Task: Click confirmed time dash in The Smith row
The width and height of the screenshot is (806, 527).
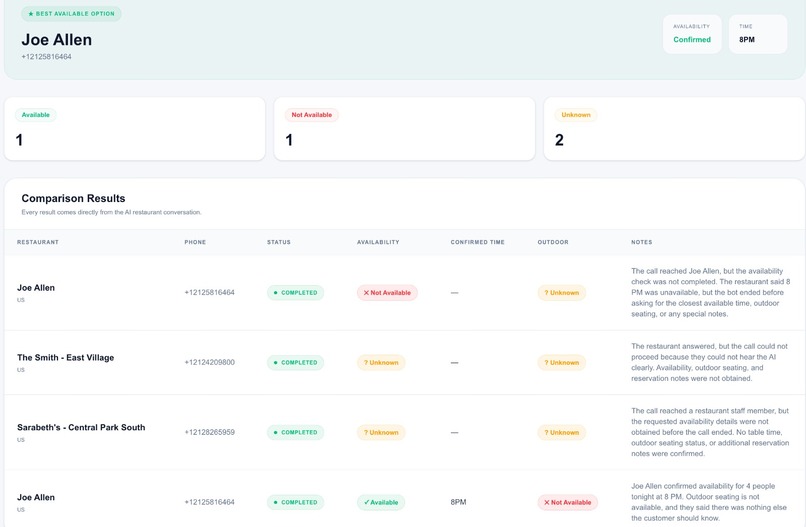Action: coord(454,362)
